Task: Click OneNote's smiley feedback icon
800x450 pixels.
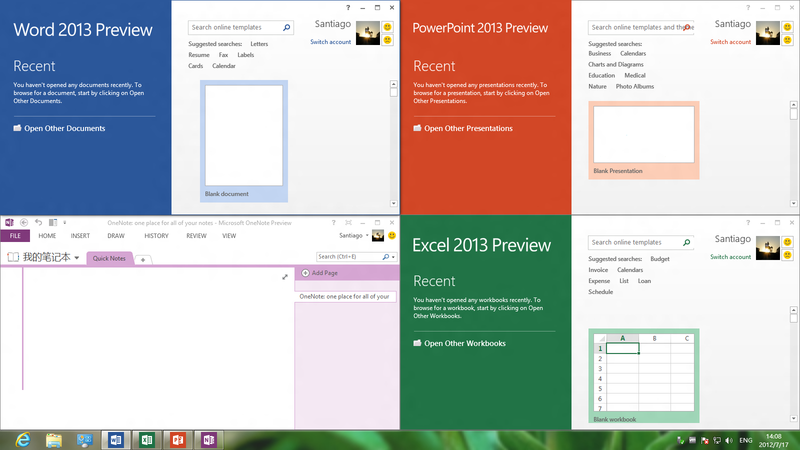Action: (x=392, y=235)
